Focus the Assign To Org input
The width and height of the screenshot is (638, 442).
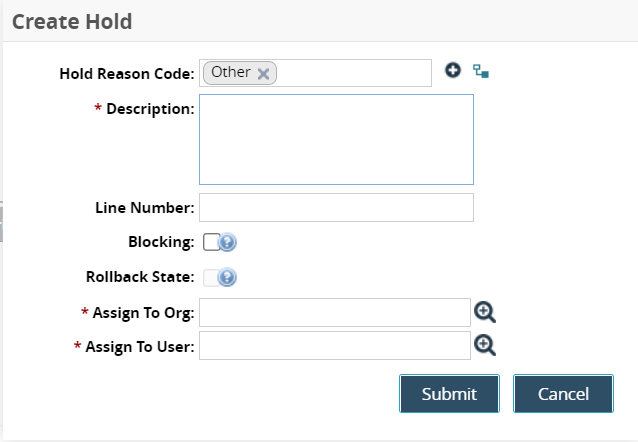pyautogui.click(x=335, y=313)
